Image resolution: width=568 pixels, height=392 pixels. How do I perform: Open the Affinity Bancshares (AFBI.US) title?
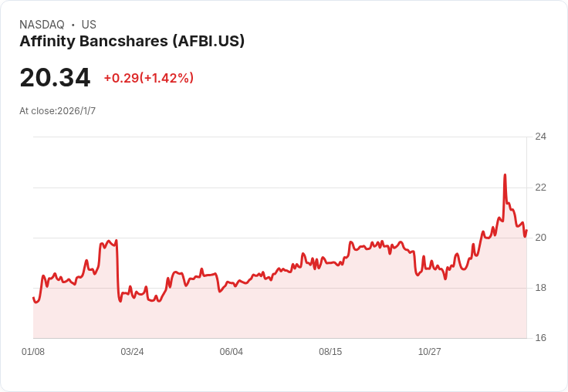[132, 41]
